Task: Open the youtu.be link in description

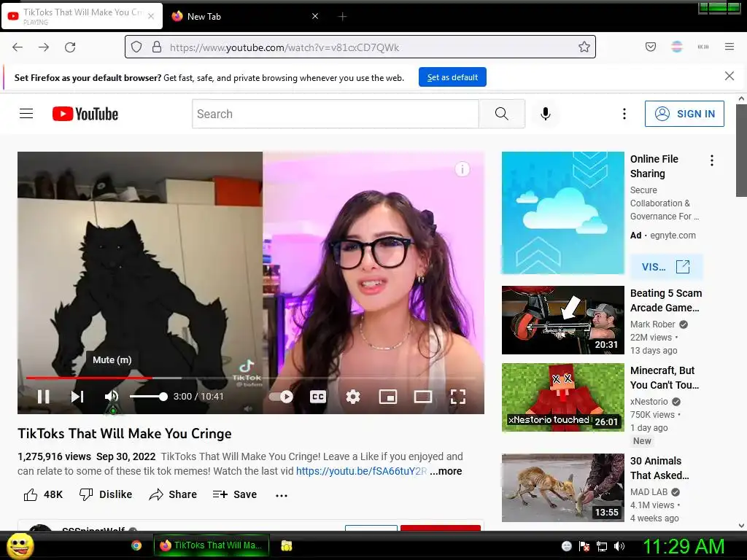Action: click(361, 471)
